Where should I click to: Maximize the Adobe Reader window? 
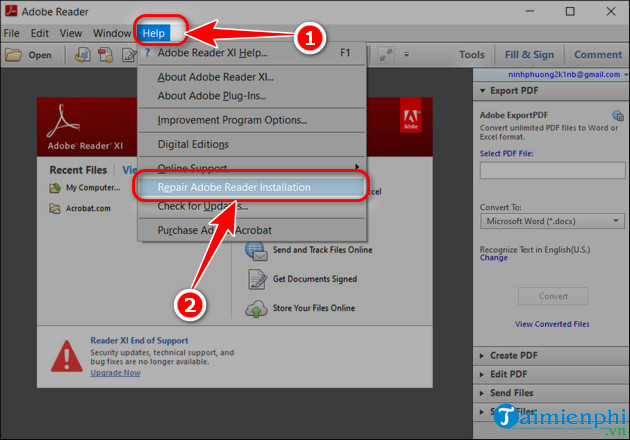point(570,12)
